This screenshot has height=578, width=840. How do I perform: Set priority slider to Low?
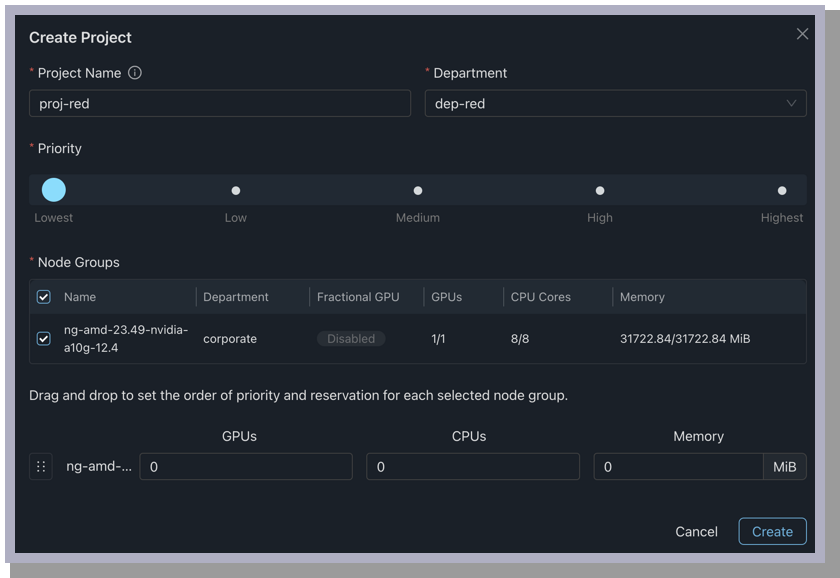click(236, 190)
